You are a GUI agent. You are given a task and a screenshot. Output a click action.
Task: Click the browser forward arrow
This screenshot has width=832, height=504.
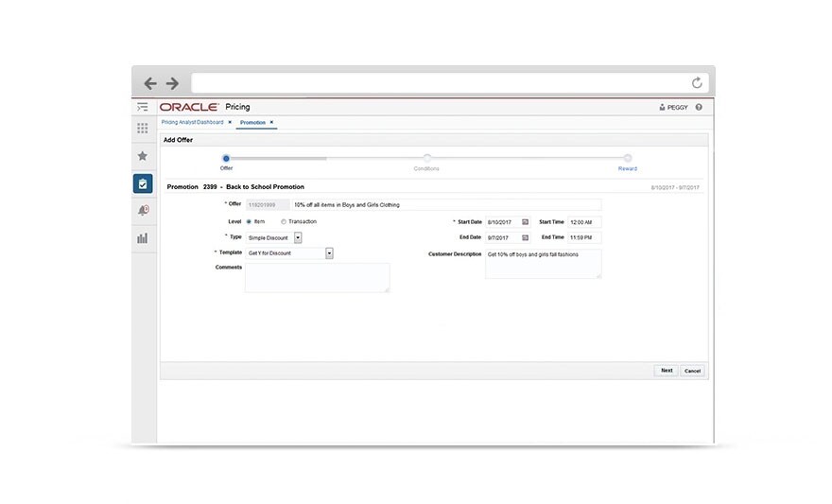172,83
